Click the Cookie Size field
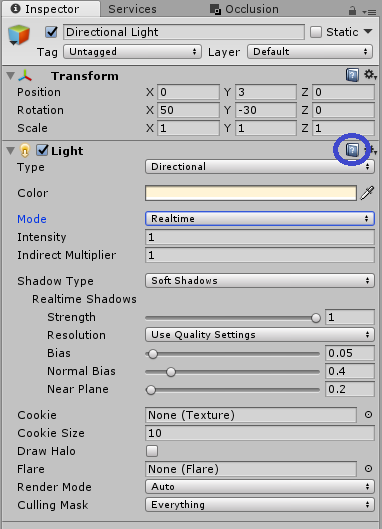Image resolution: width=382 pixels, height=529 pixels. click(260, 433)
